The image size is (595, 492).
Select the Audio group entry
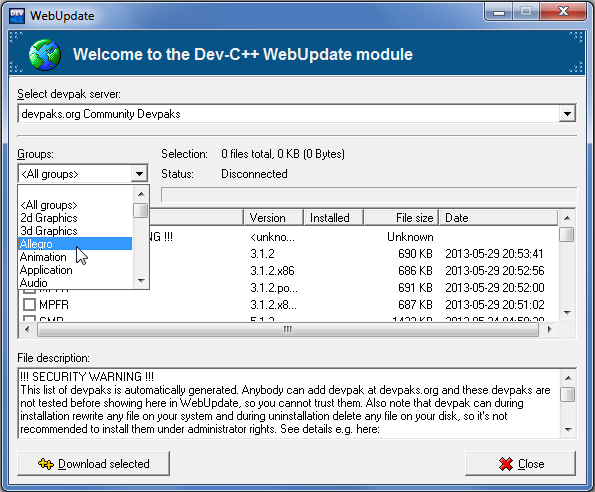coord(75,283)
